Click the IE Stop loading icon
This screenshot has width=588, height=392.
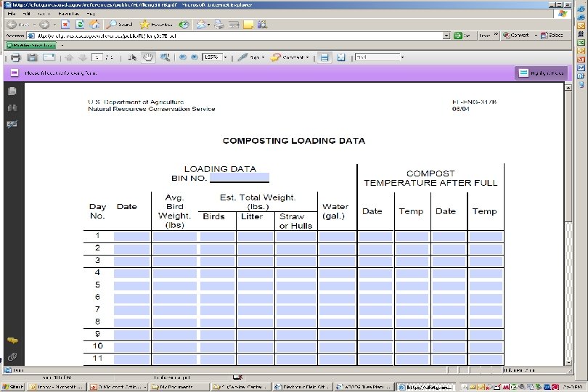64,24
